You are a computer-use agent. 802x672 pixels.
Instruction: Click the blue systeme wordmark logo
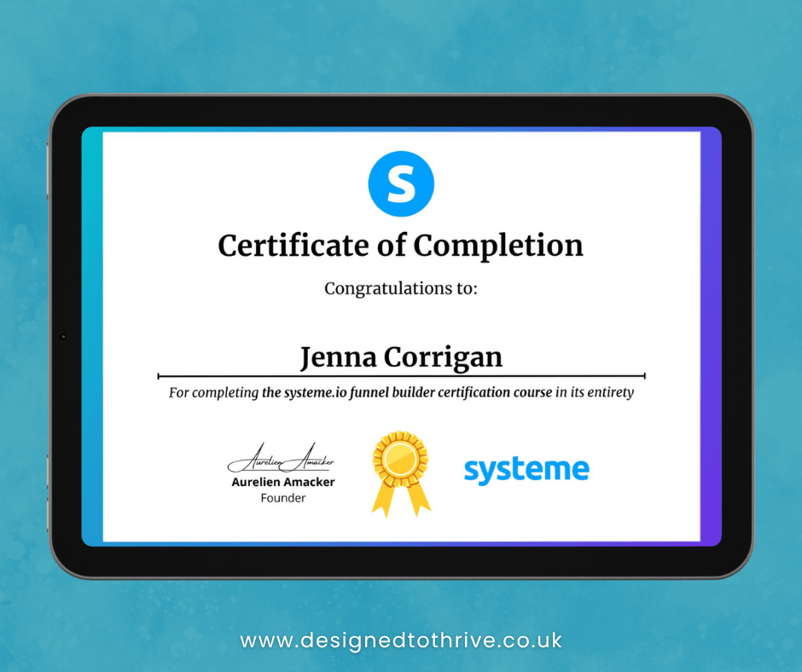526,471
